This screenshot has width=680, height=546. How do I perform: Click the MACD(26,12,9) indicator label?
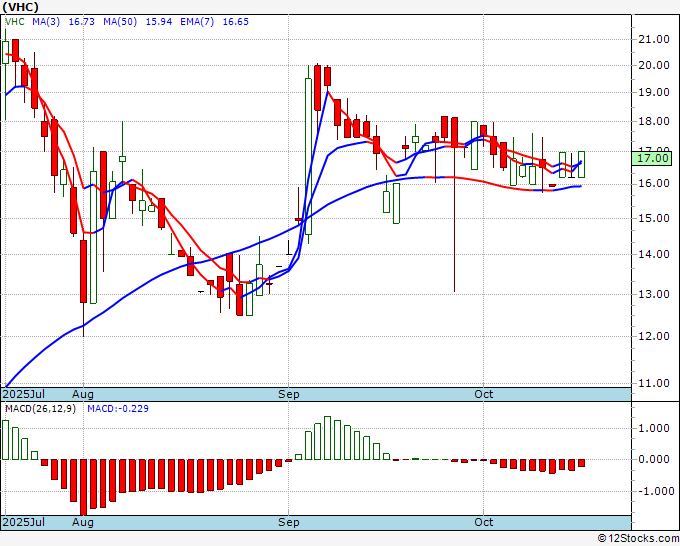pyautogui.click(x=40, y=409)
